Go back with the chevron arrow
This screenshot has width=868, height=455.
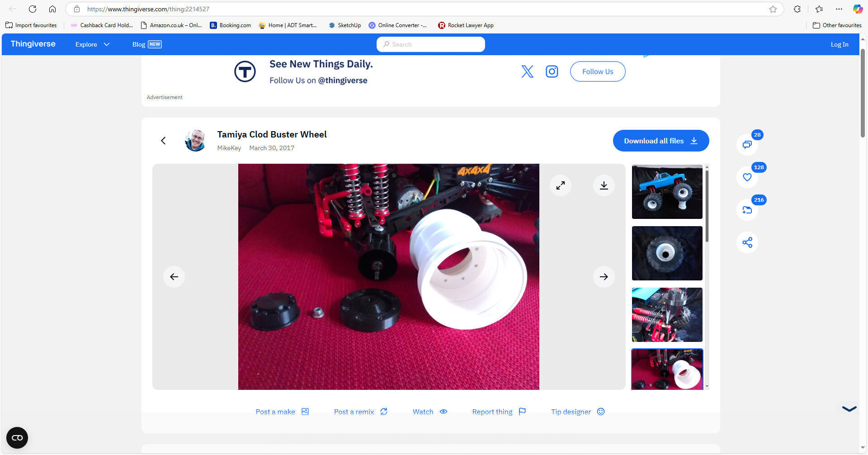pos(163,141)
